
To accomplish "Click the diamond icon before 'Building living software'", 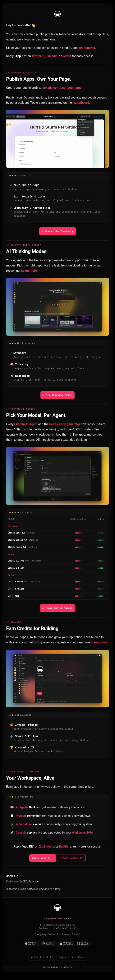I will 7,889.
